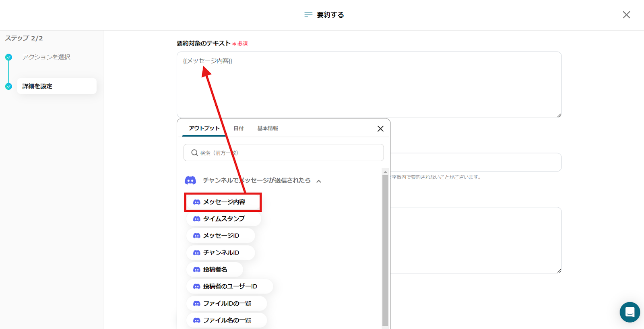Close the 要約する dialog
Viewport: 644px width, 329px height.
tap(626, 15)
